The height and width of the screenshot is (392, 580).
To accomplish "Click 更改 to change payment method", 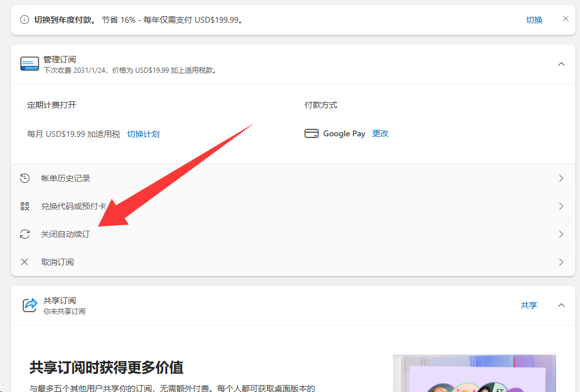I will [380, 133].
